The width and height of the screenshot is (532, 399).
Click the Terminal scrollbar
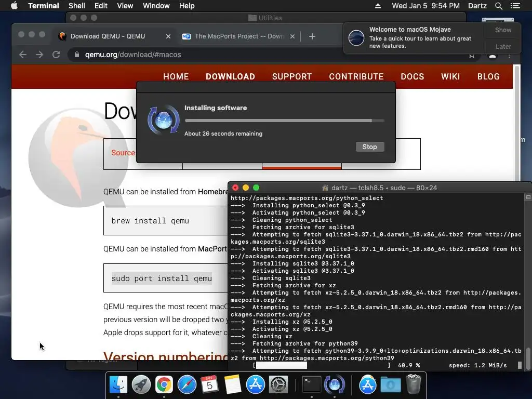pyautogui.click(x=528, y=358)
